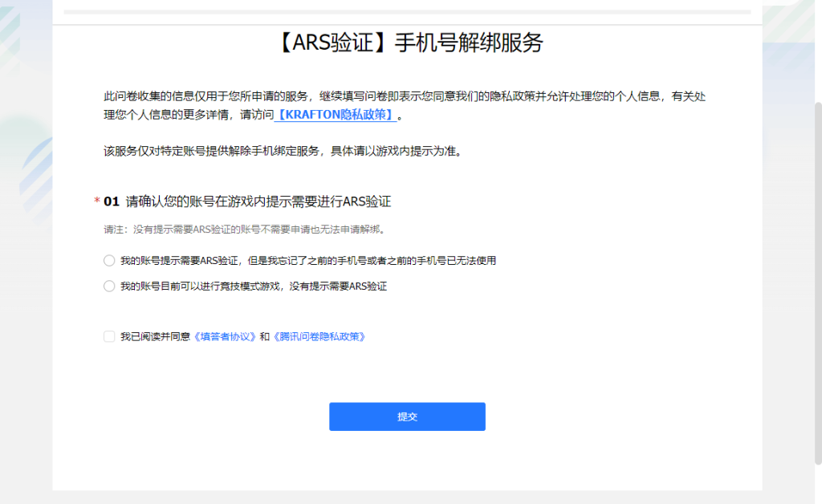The height and width of the screenshot is (504, 822).
Task: Click the 提交 submit button
Action: click(406, 417)
